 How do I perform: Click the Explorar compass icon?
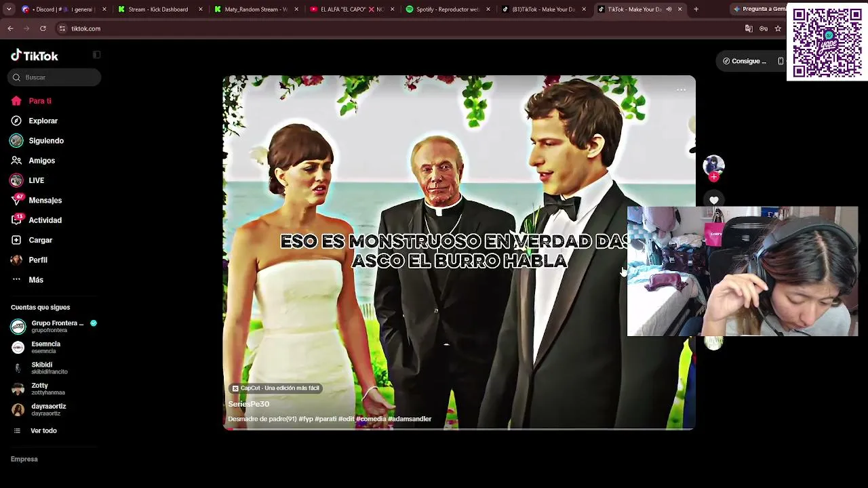tap(16, 121)
